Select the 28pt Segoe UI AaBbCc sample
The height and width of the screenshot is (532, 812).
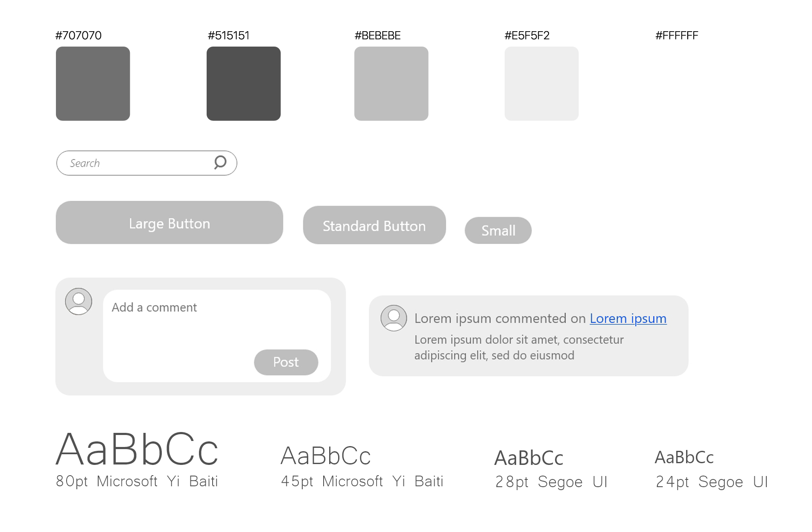coord(529,458)
